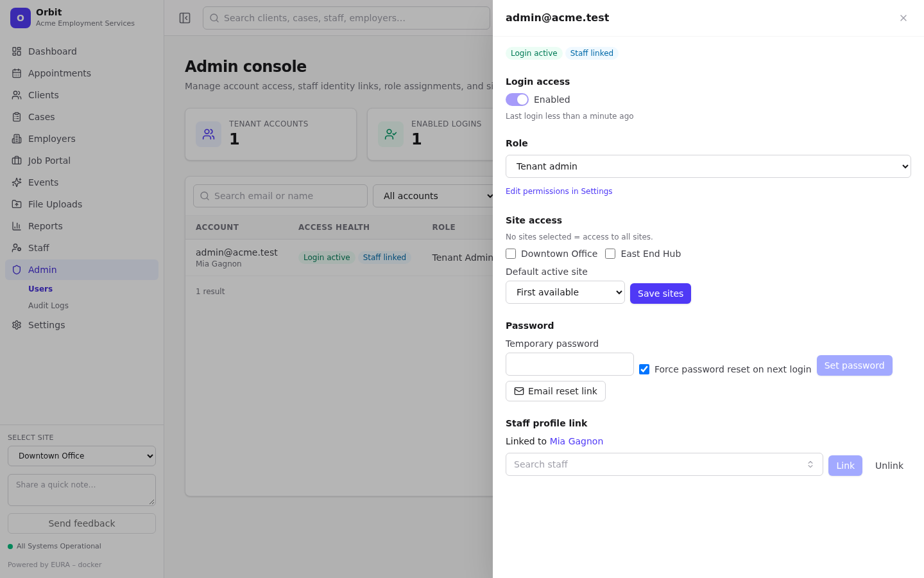Open the Default active site dropdown

(x=565, y=292)
